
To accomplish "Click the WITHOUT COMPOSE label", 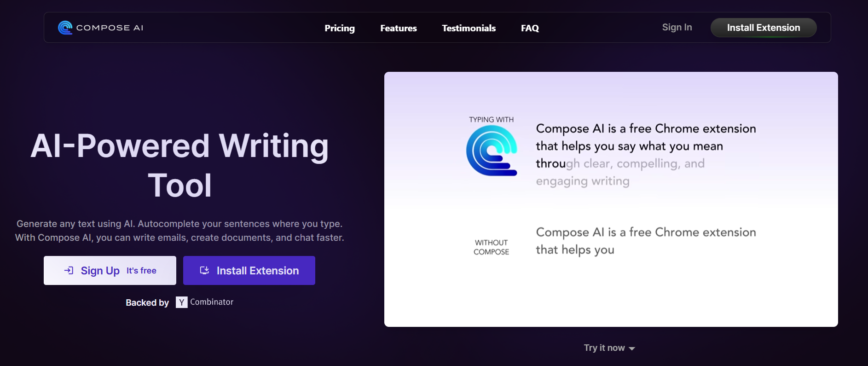I will (x=491, y=247).
